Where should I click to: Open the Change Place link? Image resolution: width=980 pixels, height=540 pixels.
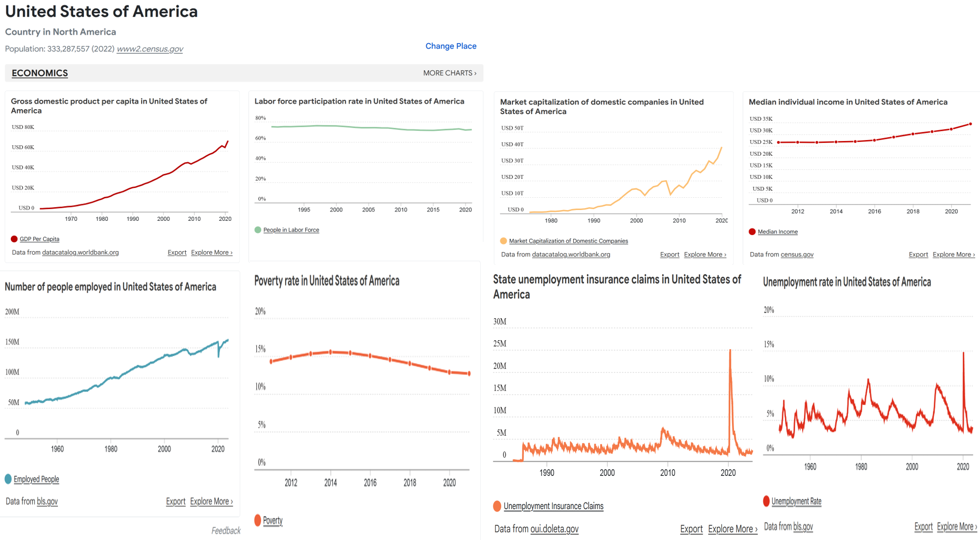[450, 46]
